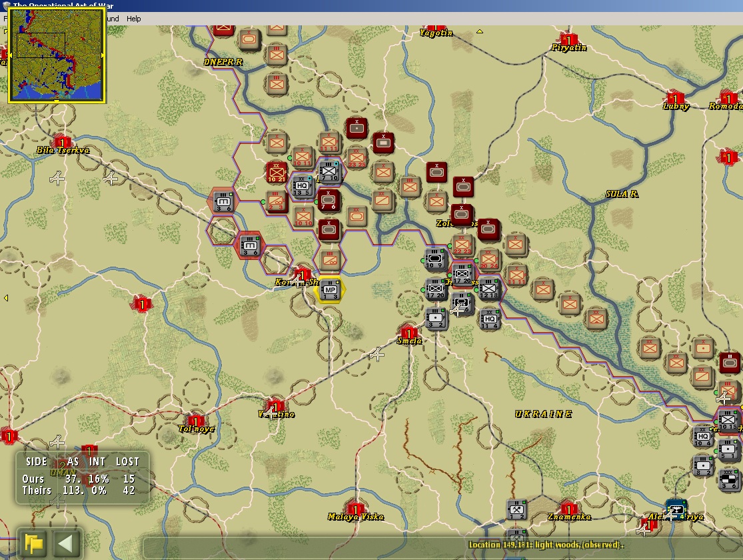Select gray infantry unit marked 10 15

pyautogui.click(x=728, y=420)
